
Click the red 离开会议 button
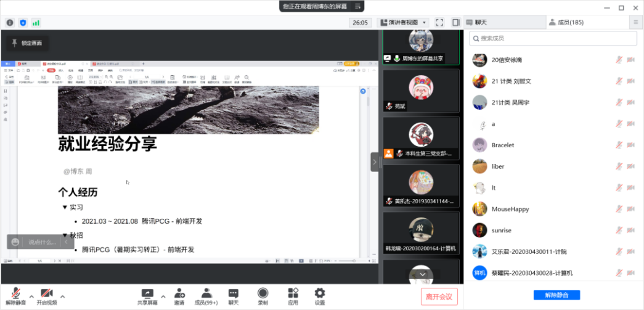pos(439,296)
